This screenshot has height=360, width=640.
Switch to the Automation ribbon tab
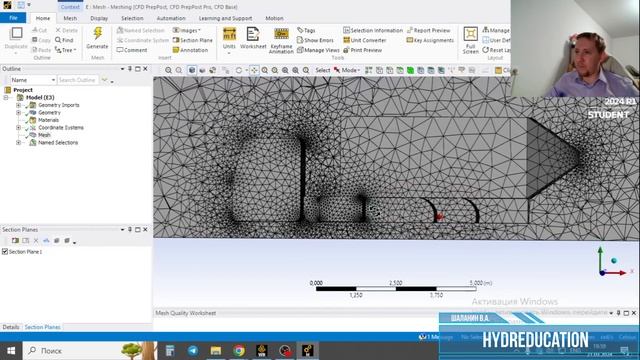pyautogui.click(x=171, y=18)
